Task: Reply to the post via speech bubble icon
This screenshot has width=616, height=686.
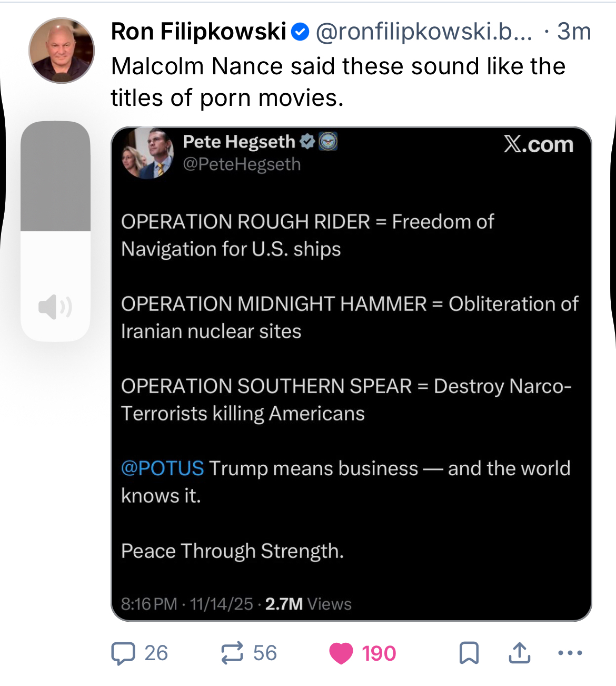Action: (x=123, y=653)
